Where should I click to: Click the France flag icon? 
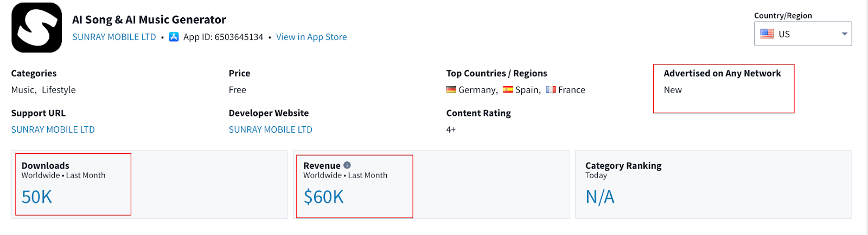pyautogui.click(x=551, y=89)
